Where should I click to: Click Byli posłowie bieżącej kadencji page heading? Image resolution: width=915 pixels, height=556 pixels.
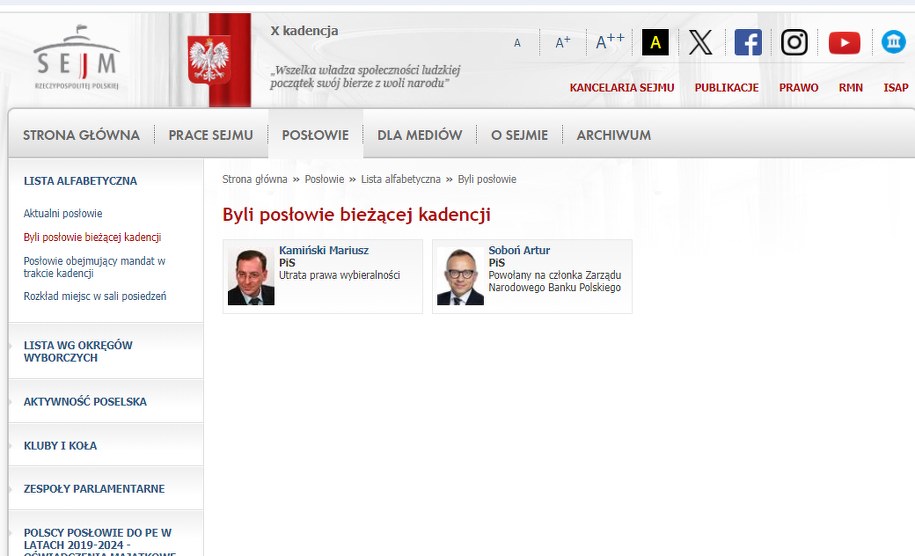(356, 215)
